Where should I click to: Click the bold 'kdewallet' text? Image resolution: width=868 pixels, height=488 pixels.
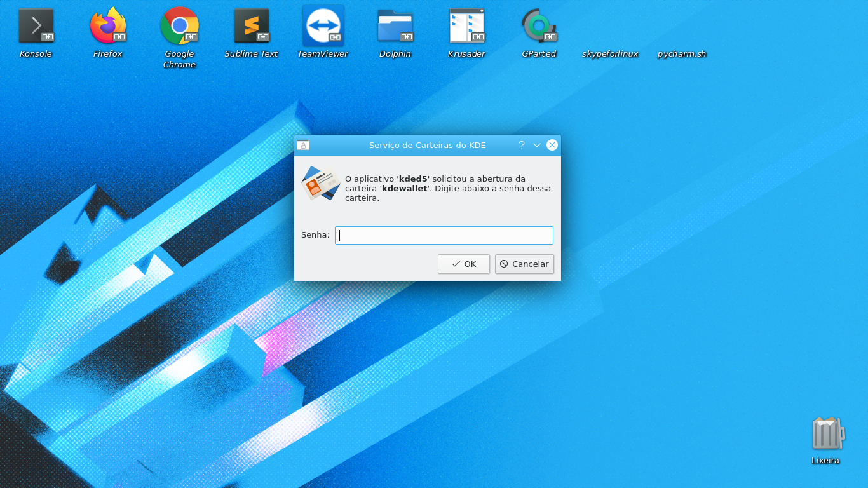point(405,189)
